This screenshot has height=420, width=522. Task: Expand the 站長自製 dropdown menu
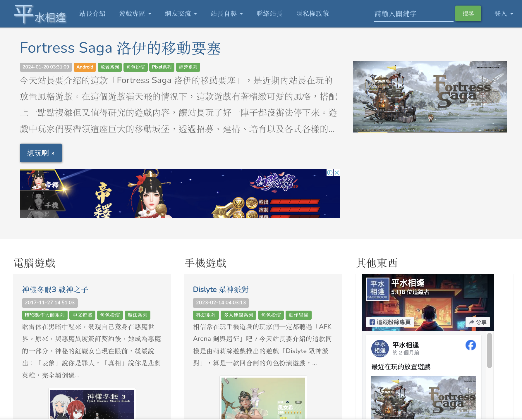point(226,14)
